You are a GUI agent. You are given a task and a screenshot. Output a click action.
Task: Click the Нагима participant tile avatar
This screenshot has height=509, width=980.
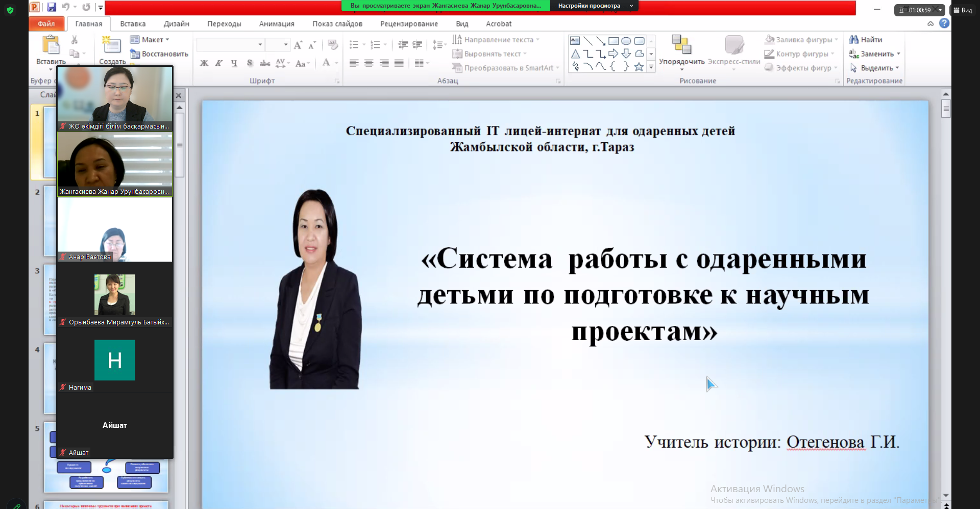tap(115, 360)
